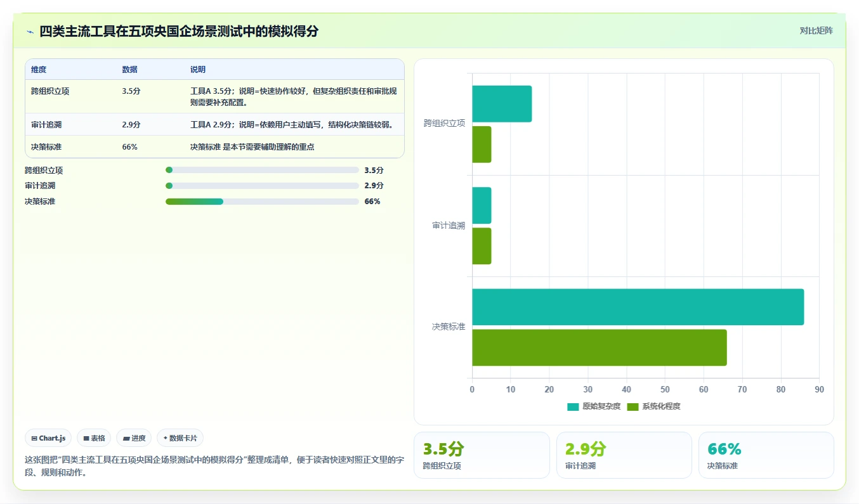Image resolution: width=859 pixels, height=504 pixels.
Task: Select the 进度 tag chip
Action: pyautogui.click(x=134, y=438)
